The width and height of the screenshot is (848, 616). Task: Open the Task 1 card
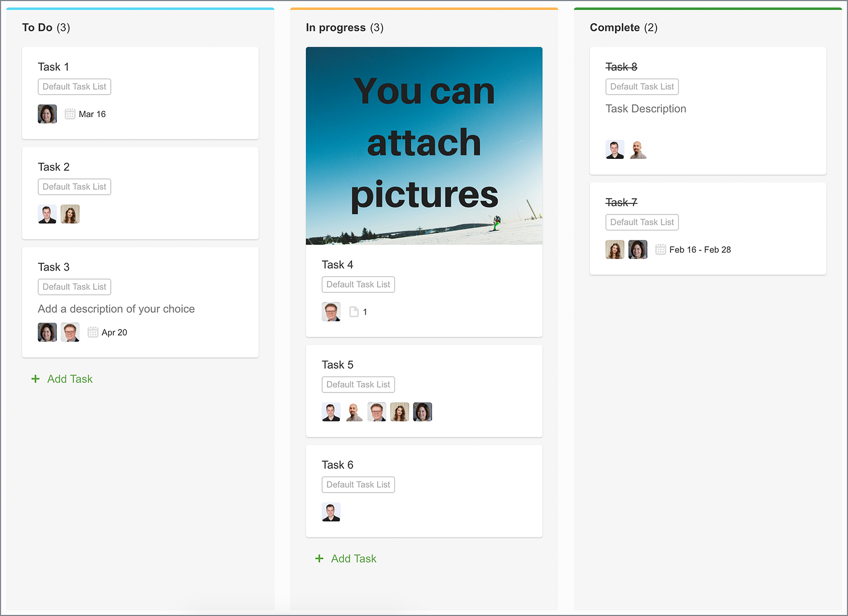coord(53,67)
